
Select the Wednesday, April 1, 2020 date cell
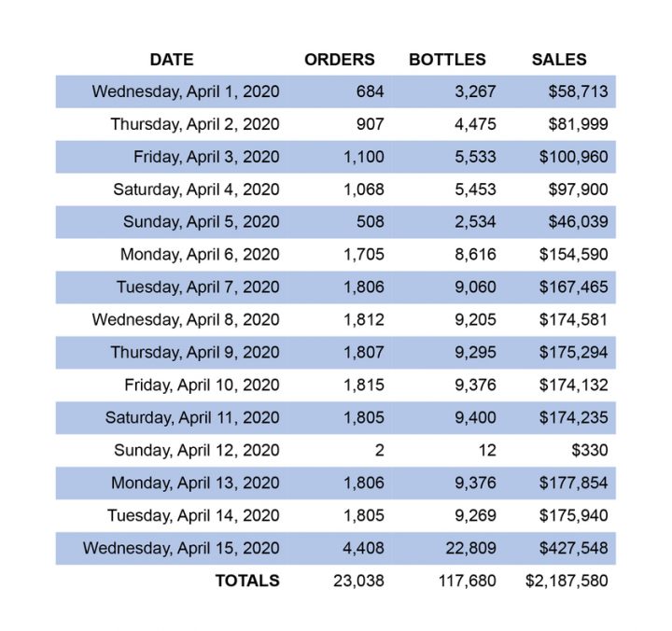[x=186, y=91]
